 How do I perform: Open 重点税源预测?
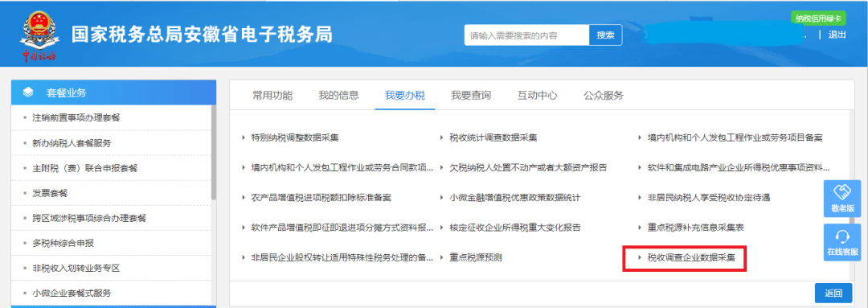tap(476, 257)
